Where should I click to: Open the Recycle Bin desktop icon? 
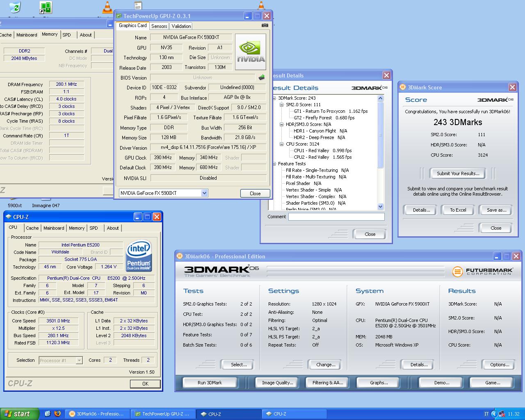(x=15, y=7)
